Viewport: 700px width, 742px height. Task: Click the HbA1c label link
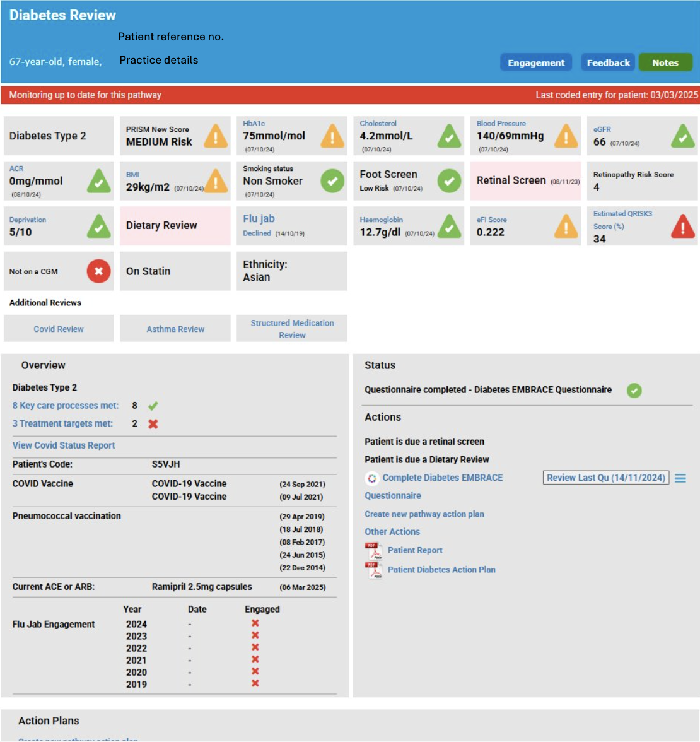point(254,124)
